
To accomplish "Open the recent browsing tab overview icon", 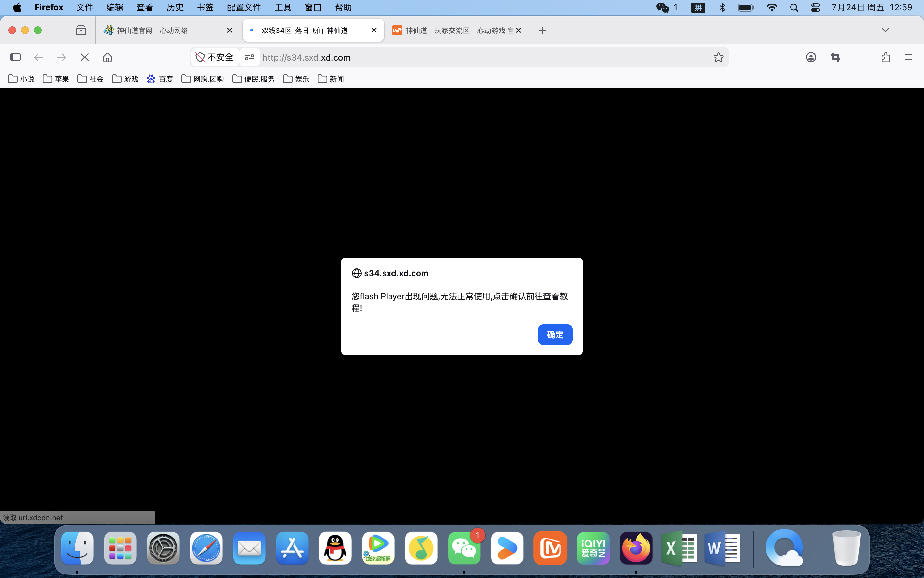I will click(x=81, y=30).
